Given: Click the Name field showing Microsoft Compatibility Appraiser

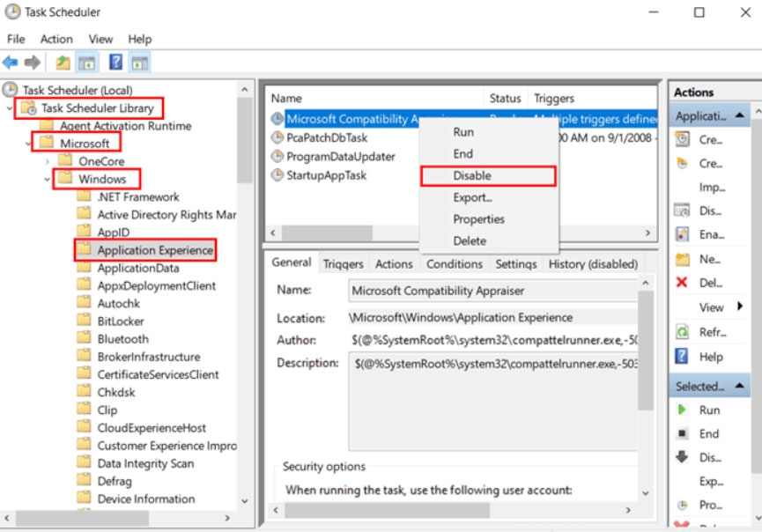Looking at the screenshot, I should 492,291.
